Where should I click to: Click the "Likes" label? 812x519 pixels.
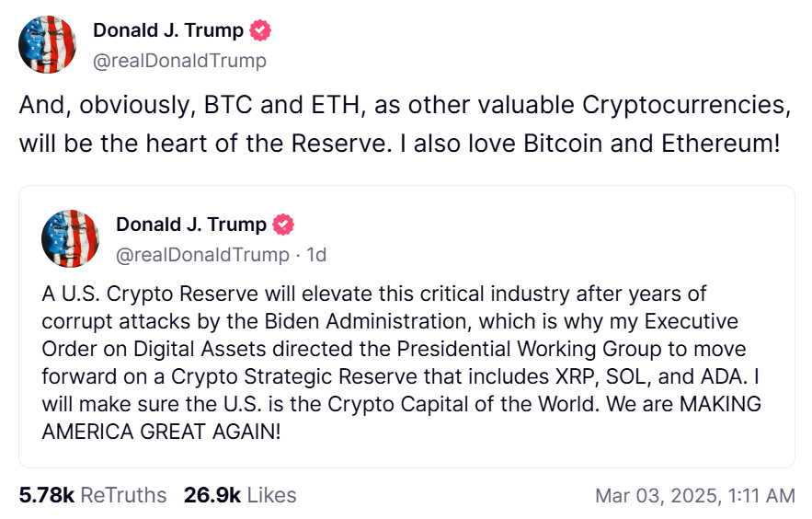(x=271, y=495)
